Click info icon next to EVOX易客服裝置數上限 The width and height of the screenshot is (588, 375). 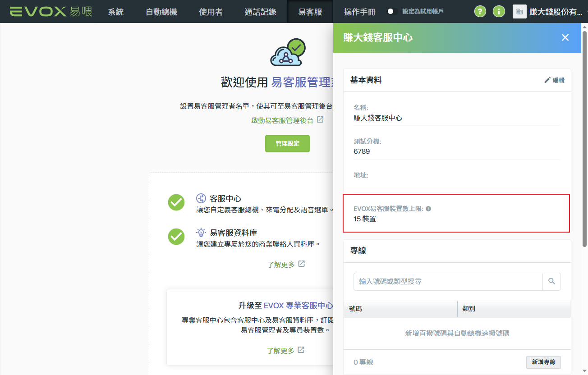coord(428,209)
